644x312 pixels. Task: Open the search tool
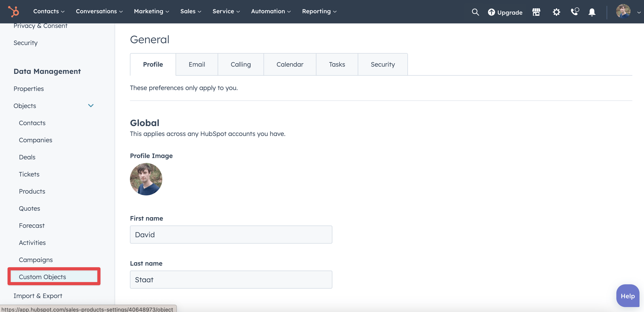pos(475,12)
